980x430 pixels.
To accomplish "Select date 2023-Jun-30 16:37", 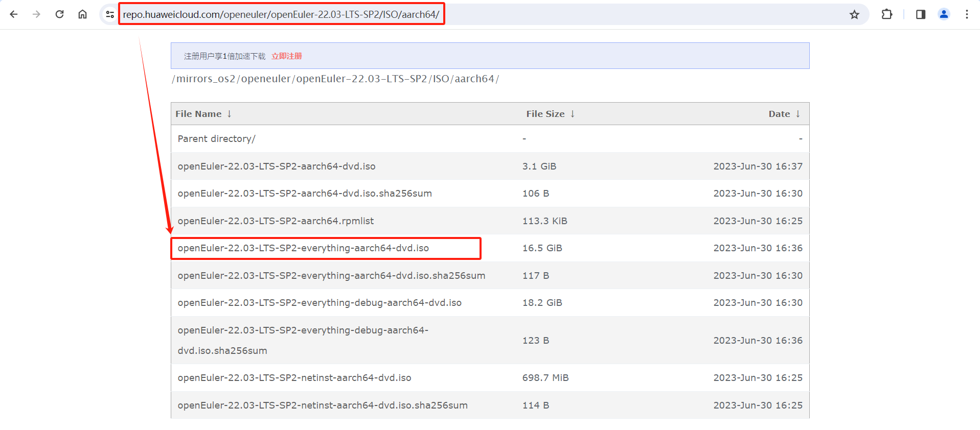I will (758, 166).
